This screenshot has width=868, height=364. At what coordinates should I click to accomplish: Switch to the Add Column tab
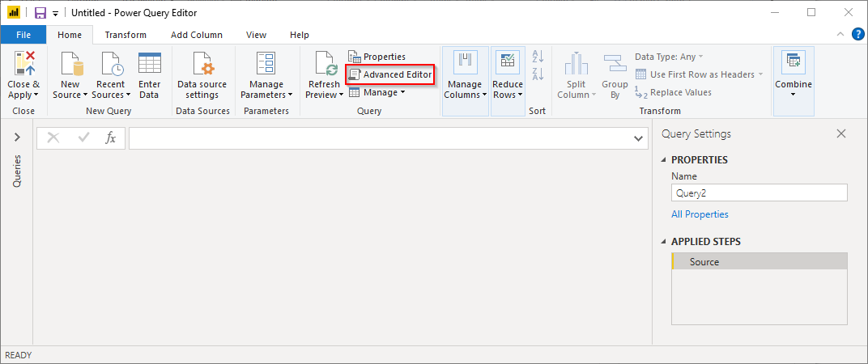(197, 35)
